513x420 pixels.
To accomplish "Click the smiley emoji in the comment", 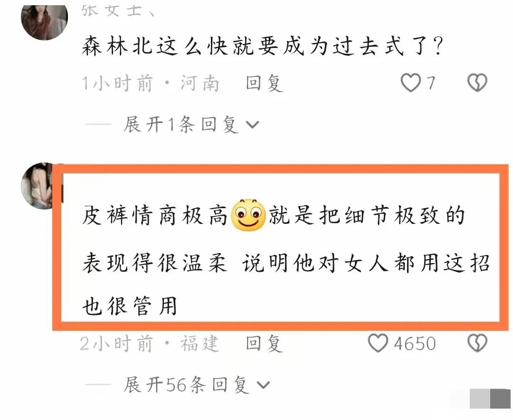I will pyautogui.click(x=248, y=215).
